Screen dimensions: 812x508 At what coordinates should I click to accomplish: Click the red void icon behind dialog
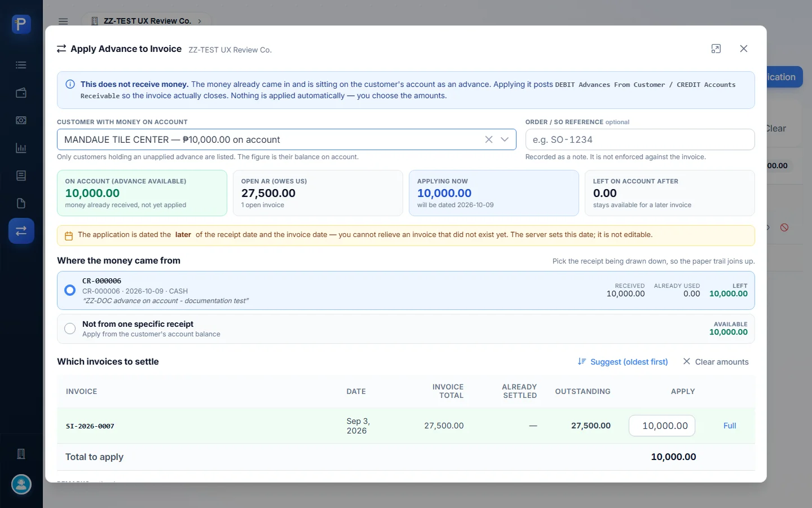tap(784, 227)
